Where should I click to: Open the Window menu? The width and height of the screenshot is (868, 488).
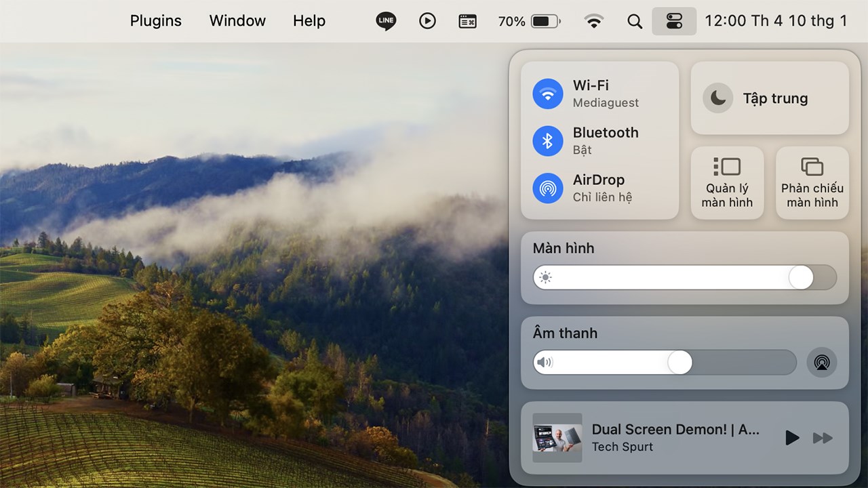coord(237,21)
